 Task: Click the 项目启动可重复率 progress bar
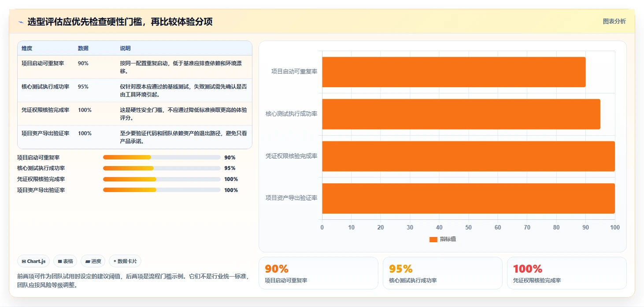point(162,157)
